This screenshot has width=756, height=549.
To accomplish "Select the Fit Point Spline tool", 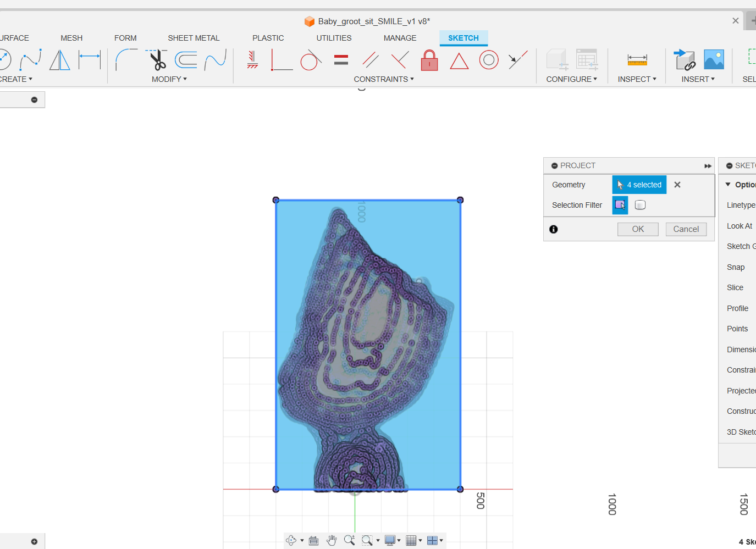I will point(31,60).
